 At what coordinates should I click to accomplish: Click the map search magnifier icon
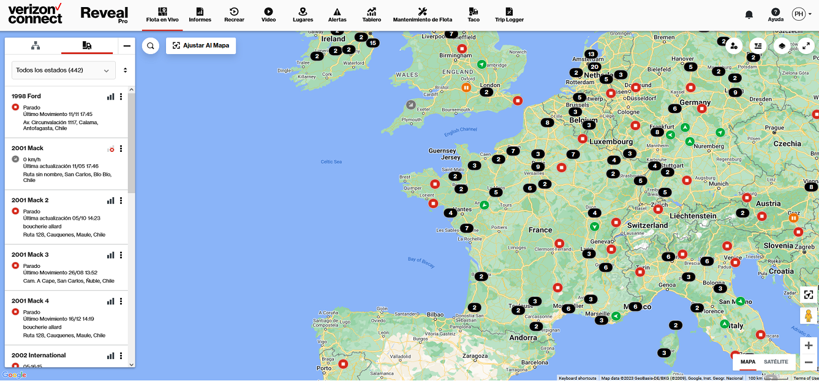pos(150,46)
